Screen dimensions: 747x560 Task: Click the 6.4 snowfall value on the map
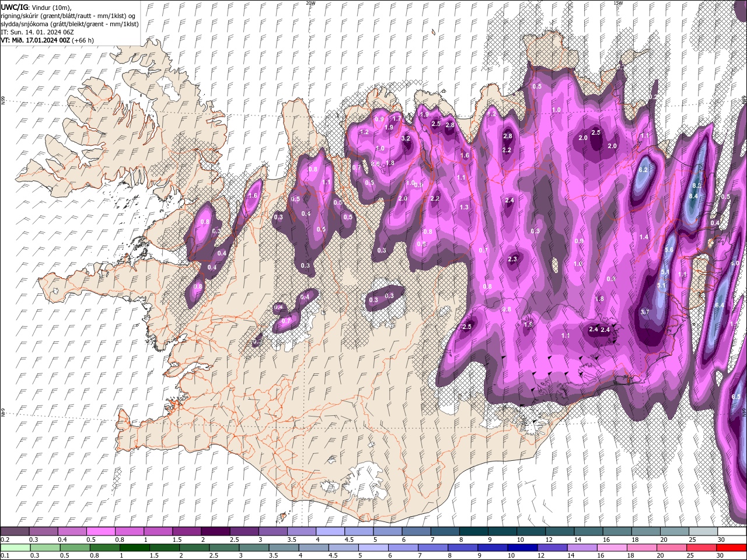click(720, 305)
